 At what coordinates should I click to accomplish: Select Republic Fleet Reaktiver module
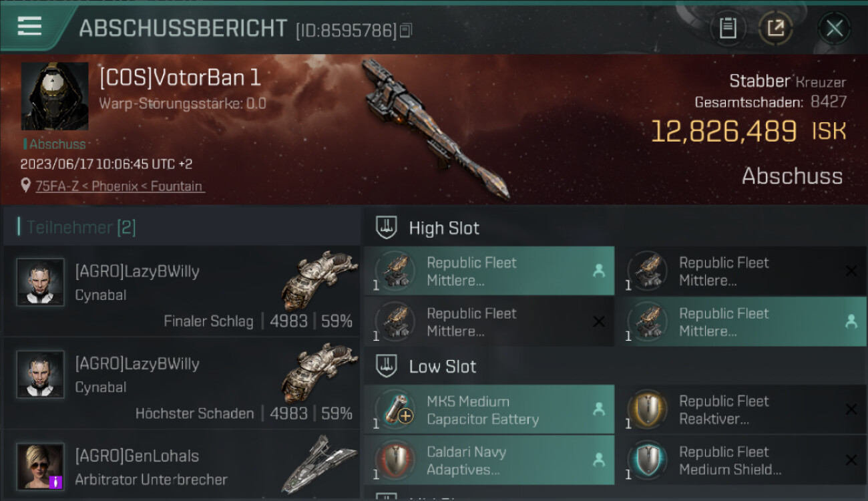click(x=741, y=409)
